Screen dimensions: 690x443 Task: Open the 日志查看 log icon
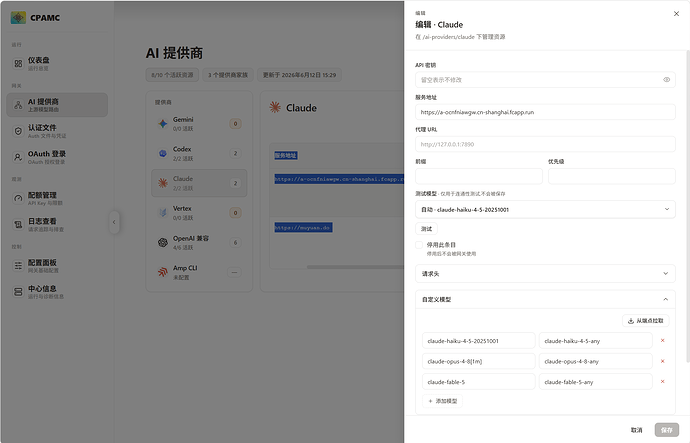click(x=18, y=224)
